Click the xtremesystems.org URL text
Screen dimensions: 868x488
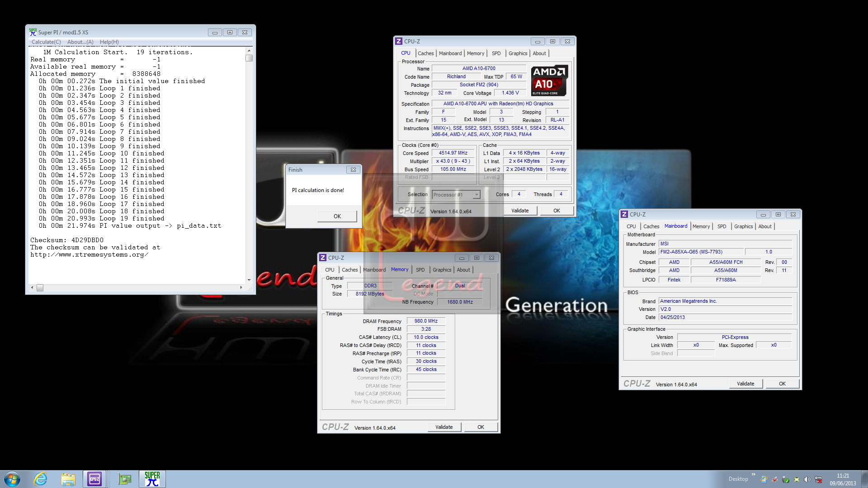pyautogui.click(x=90, y=254)
